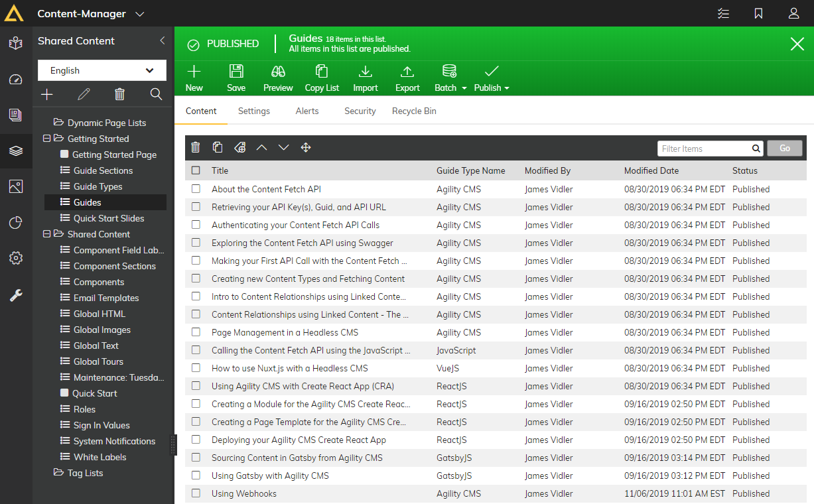Check the box for Using Gatsby with Agility CMS
Image resolution: width=814 pixels, height=504 pixels.
pyautogui.click(x=196, y=475)
